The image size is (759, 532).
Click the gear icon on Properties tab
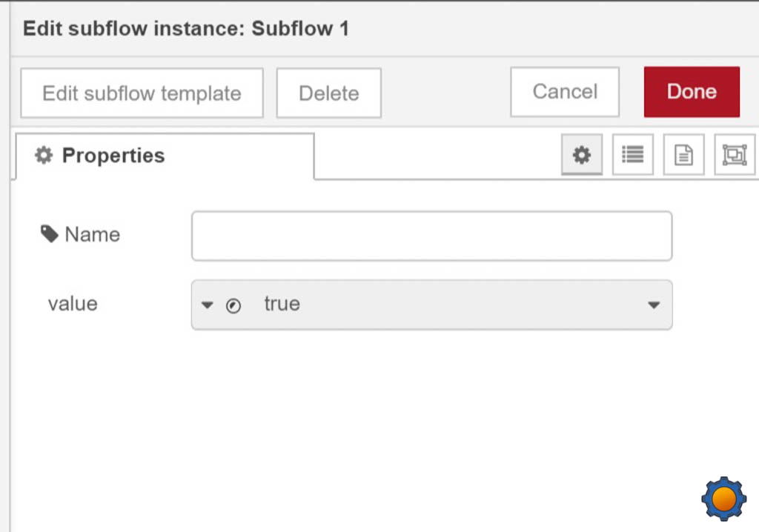click(x=44, y=156)
